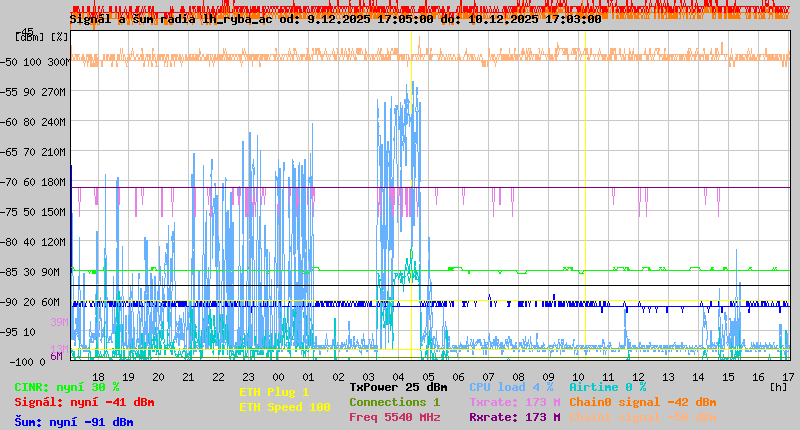Click the CPU load legend label
This screenshot has width=800, height=430.
[510, 387]
